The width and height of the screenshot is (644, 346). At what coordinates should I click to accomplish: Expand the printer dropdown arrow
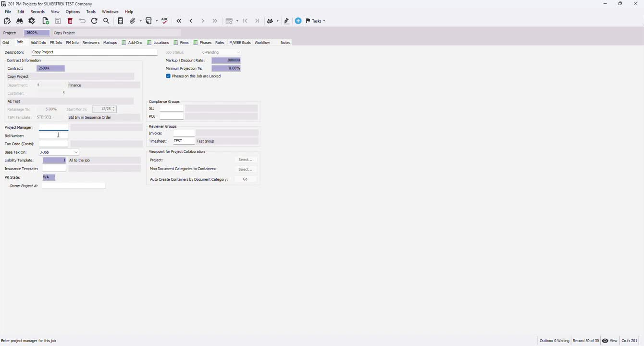pos(157,21)
